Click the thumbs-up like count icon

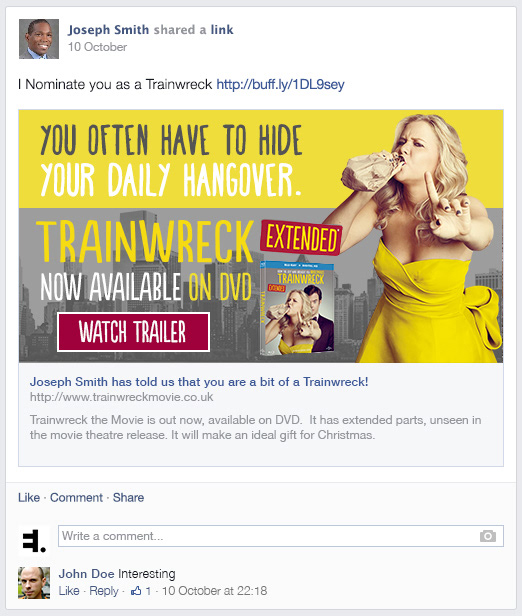click(136, 590)
